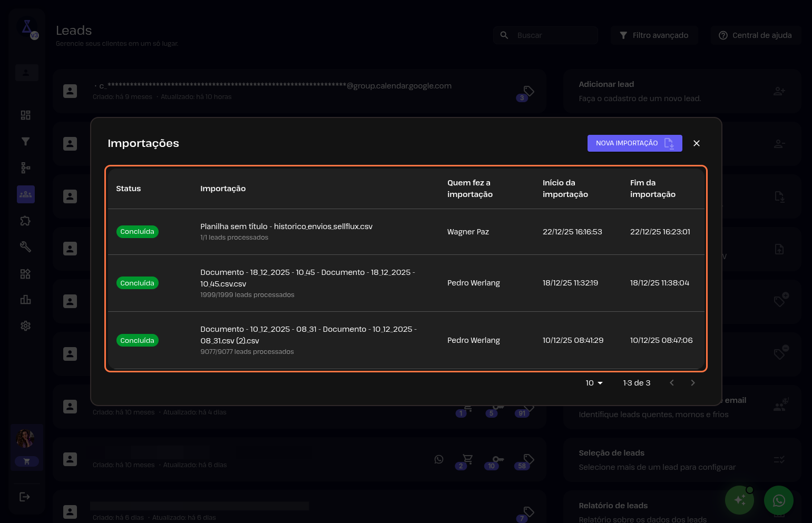Click the NOVA IMPORTAÇÃO button
812x523 pixels.
click(634, 143)
